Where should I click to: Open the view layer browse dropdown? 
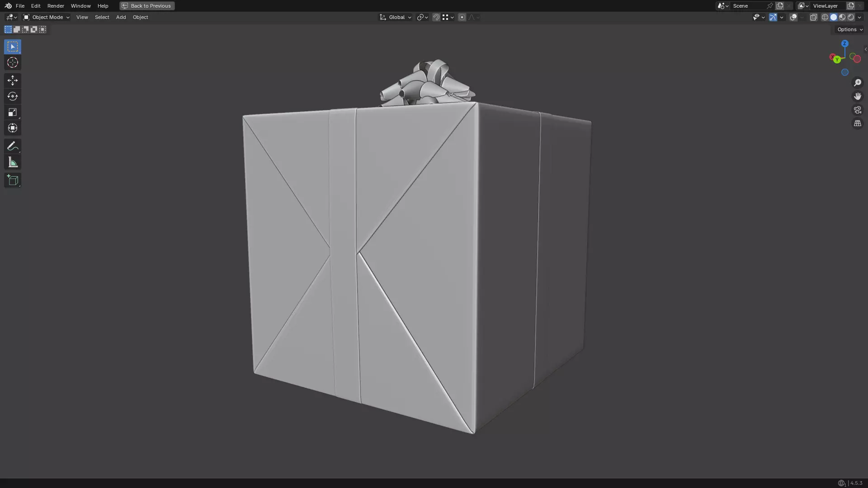803,6
